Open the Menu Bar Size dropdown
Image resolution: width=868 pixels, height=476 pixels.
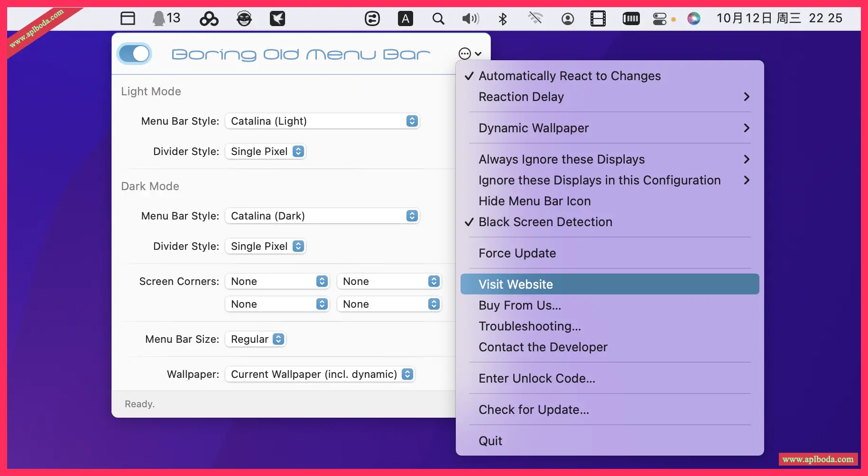click(256, 339)
